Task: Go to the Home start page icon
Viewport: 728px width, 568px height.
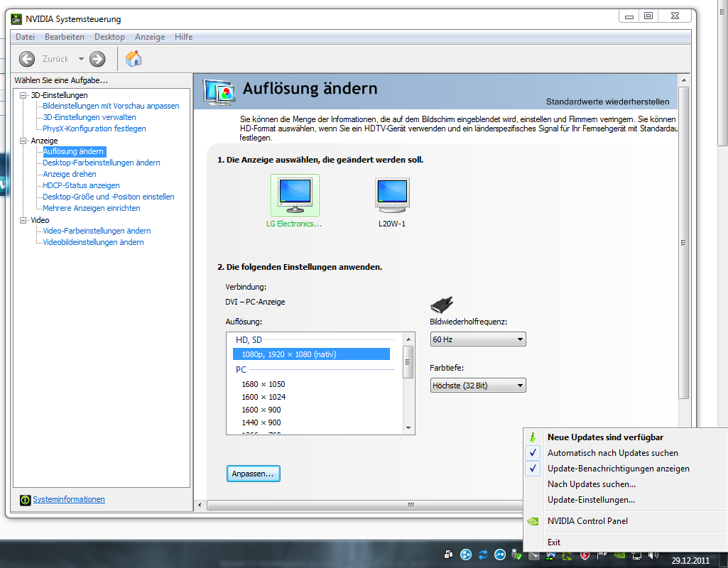Action: [133, 59]
